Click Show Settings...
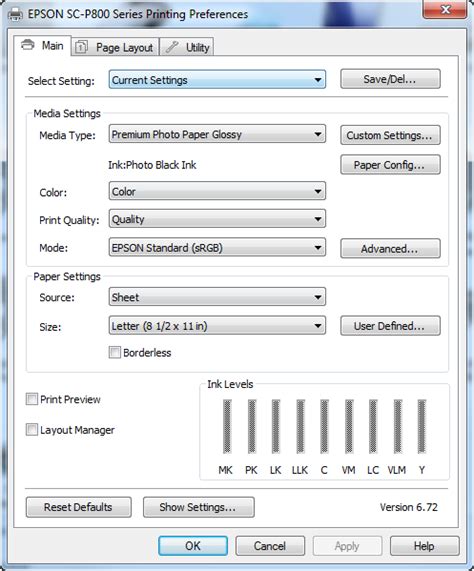 [198, 507]
